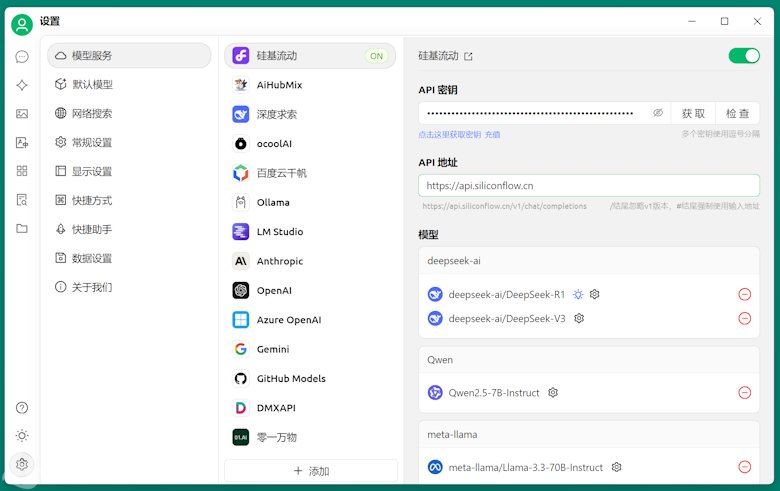This screenshot has height=491, width=780.
Task: Select the ocoolAI provider
Action: tap(310, 144)
